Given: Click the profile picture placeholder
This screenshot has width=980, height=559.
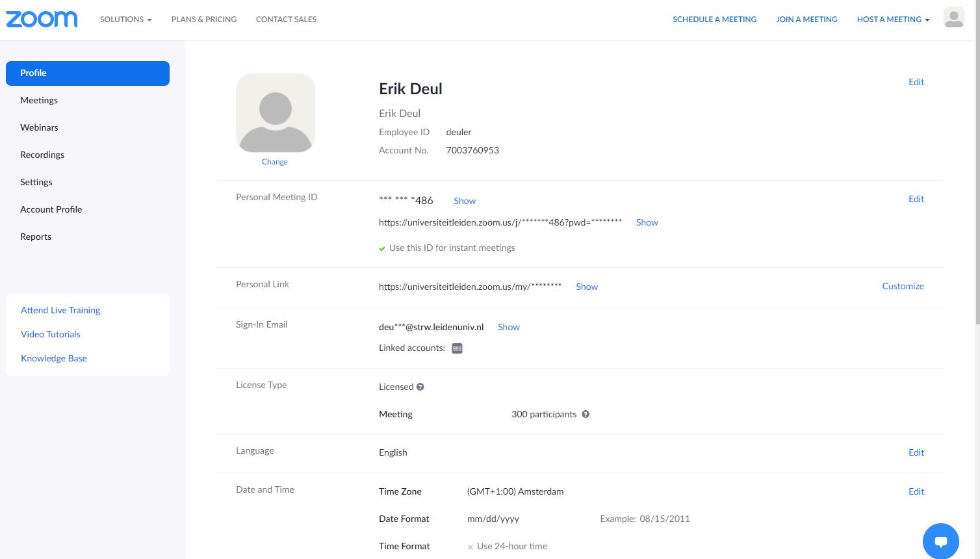Looking at the screenshot, I should [276, 113].
